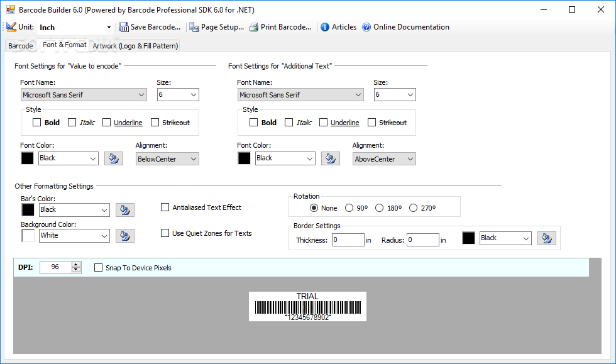Click Page Setup... toolbar label

(223, 27)
